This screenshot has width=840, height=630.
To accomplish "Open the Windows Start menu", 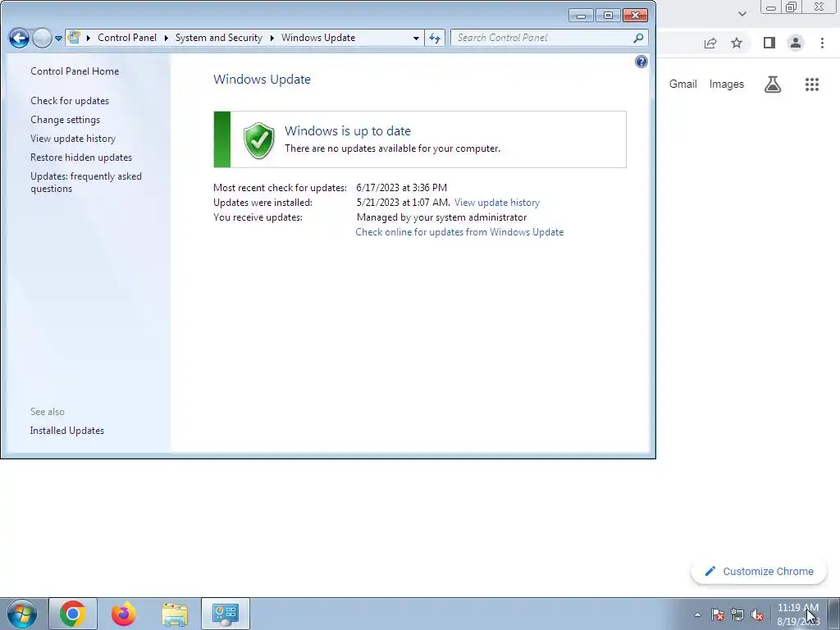I will click(22, 614).
